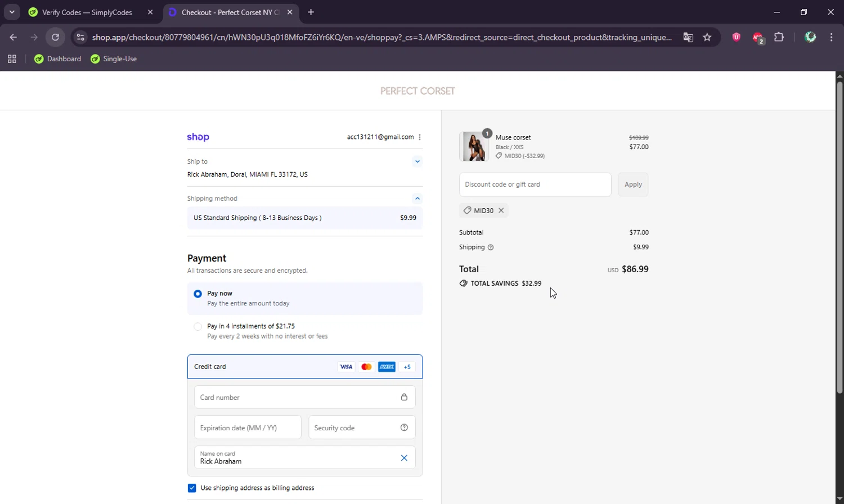Remove the MID30 discount code

[x=501, y=210]
